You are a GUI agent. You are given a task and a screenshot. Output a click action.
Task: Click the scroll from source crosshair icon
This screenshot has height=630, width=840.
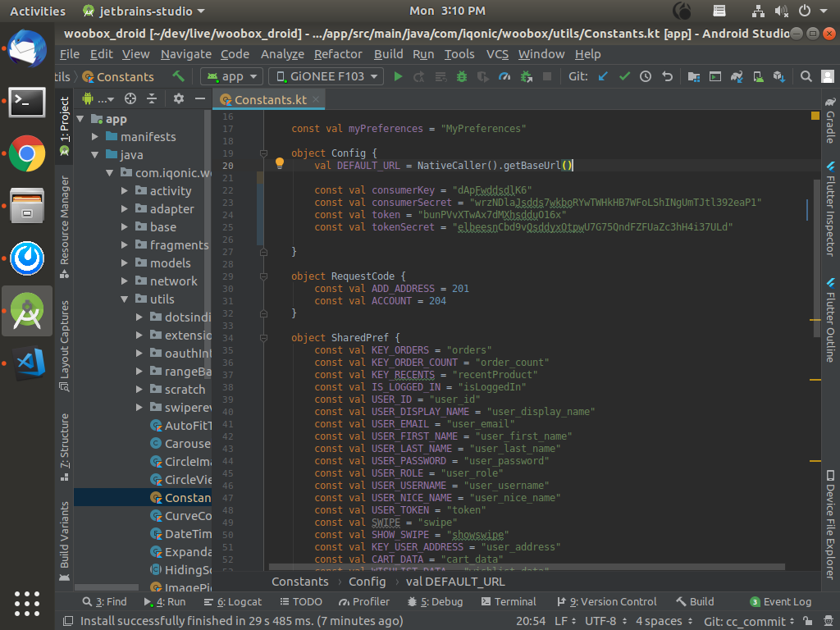coord(130,98)
